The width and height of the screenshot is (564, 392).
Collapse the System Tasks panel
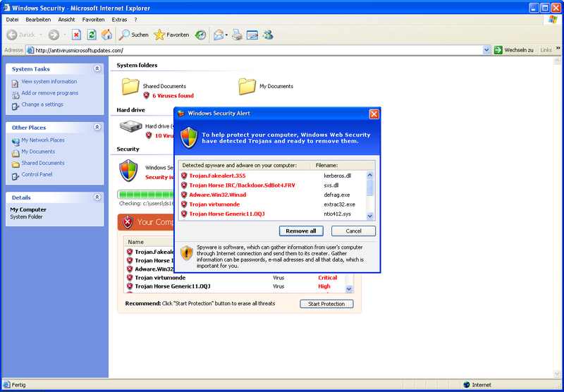[97, 69]
